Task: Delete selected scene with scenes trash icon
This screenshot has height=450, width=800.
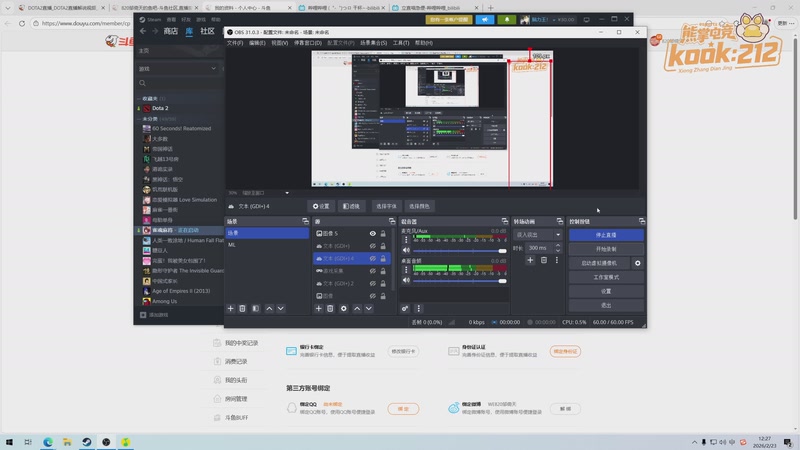Action: coord(242,309)
